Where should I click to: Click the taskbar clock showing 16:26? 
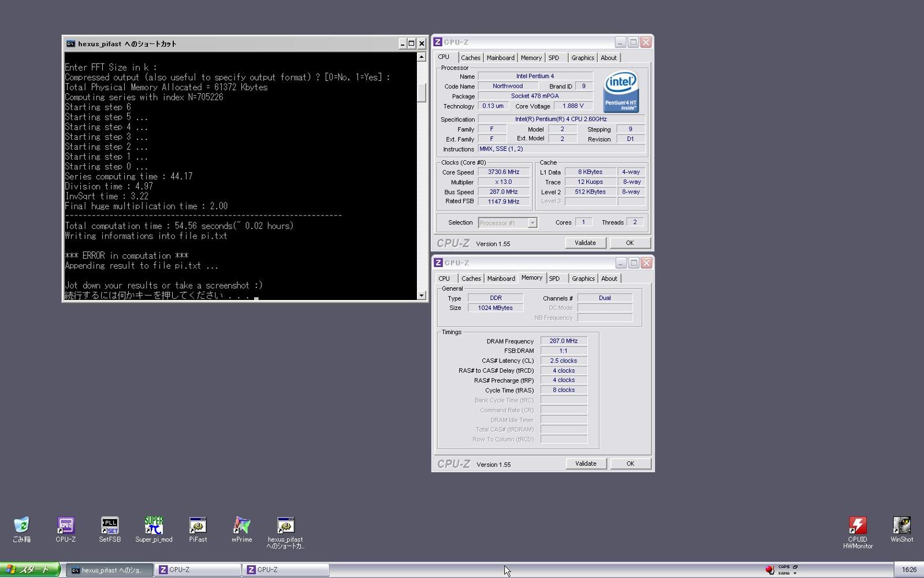click(x=909, y=570)
